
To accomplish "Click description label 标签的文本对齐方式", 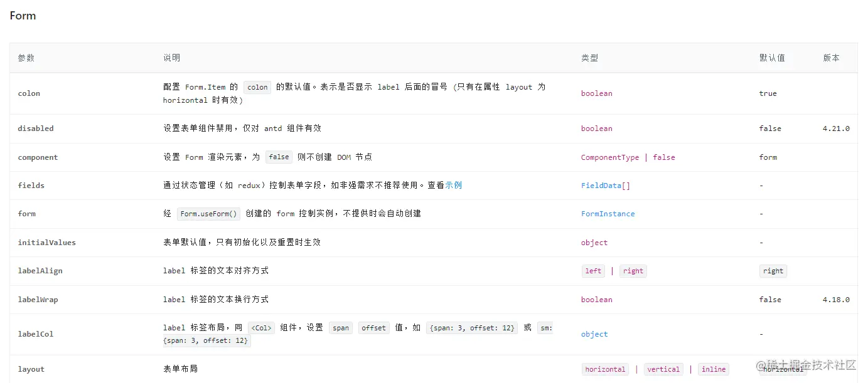I will pos(216,271).
